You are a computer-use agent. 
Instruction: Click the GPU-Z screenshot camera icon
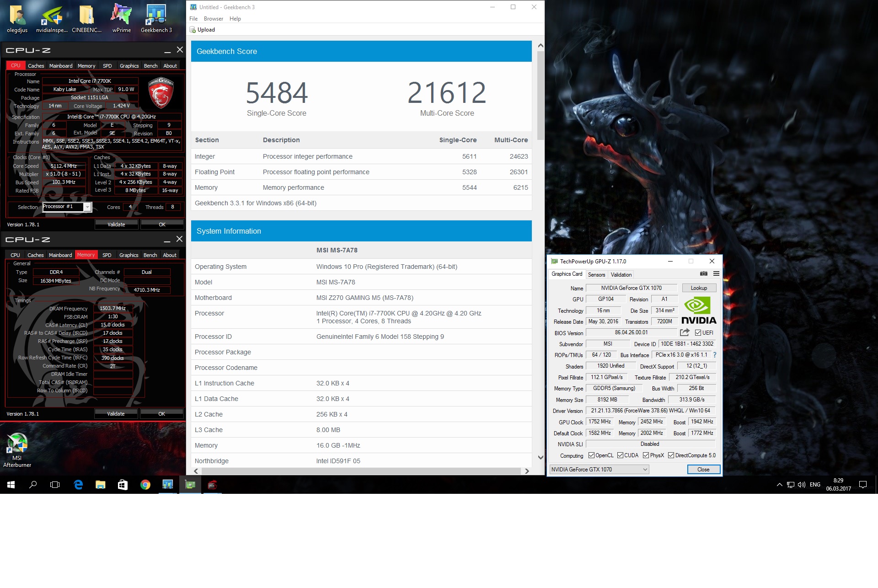[x=703, y=274]
